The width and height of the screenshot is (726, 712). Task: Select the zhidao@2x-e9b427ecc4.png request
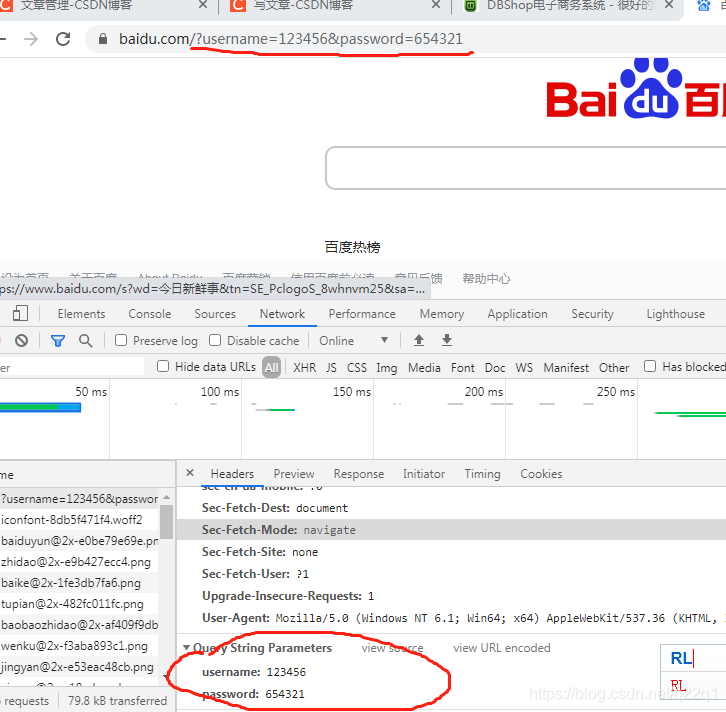[x=79, y=562]
